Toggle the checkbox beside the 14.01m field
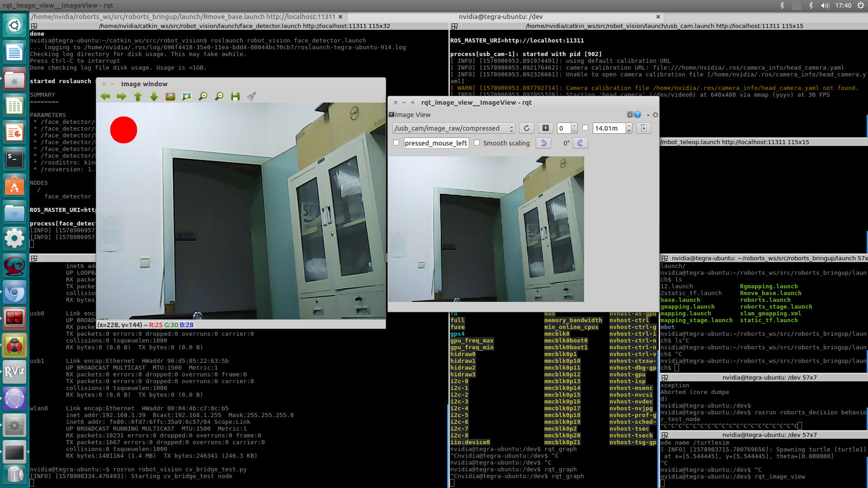The height and width of the screenshot is (488, 868). [x=585, y=128]
